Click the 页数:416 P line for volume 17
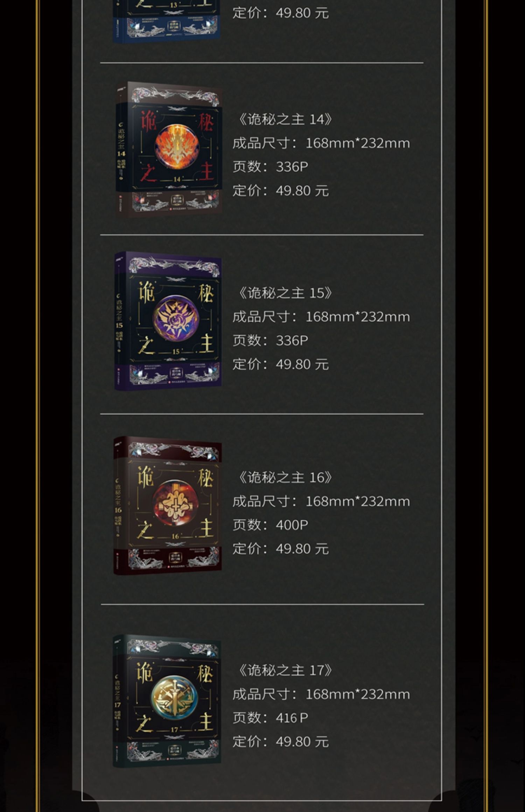This screenshot has width=525, height=812. [x=270, y=718]
